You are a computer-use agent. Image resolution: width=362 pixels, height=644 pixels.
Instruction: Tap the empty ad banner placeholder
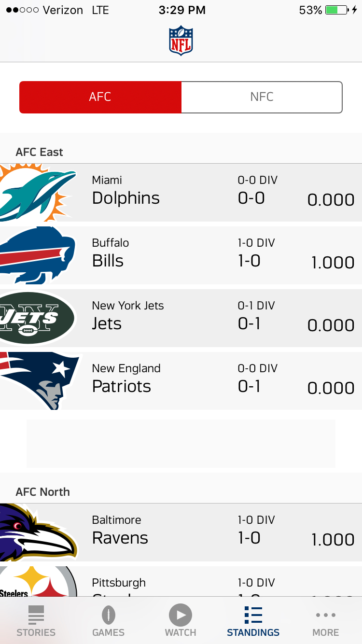click(x=181, y=444)
